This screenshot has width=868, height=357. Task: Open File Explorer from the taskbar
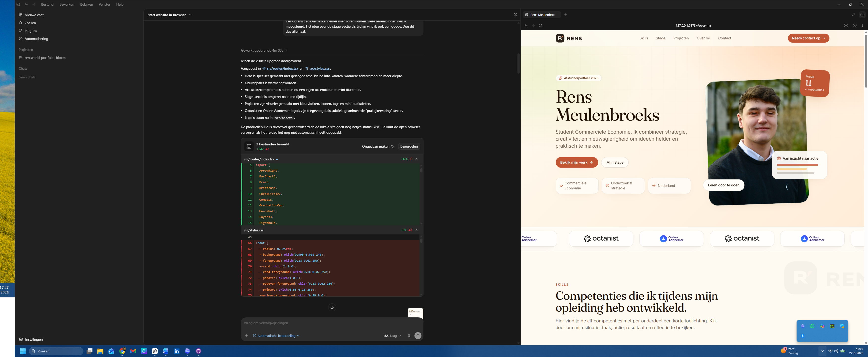pyautogui.click(x=100, y=351)
